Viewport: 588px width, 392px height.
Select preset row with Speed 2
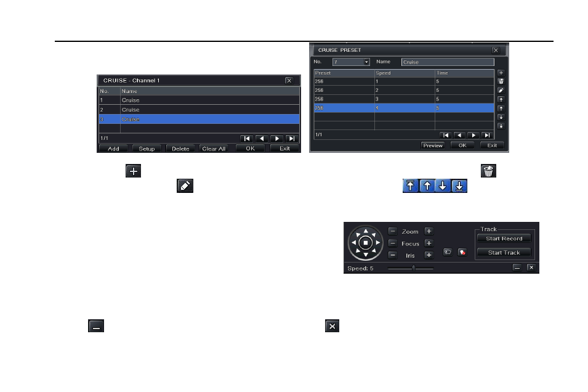(x=405, y=90)
